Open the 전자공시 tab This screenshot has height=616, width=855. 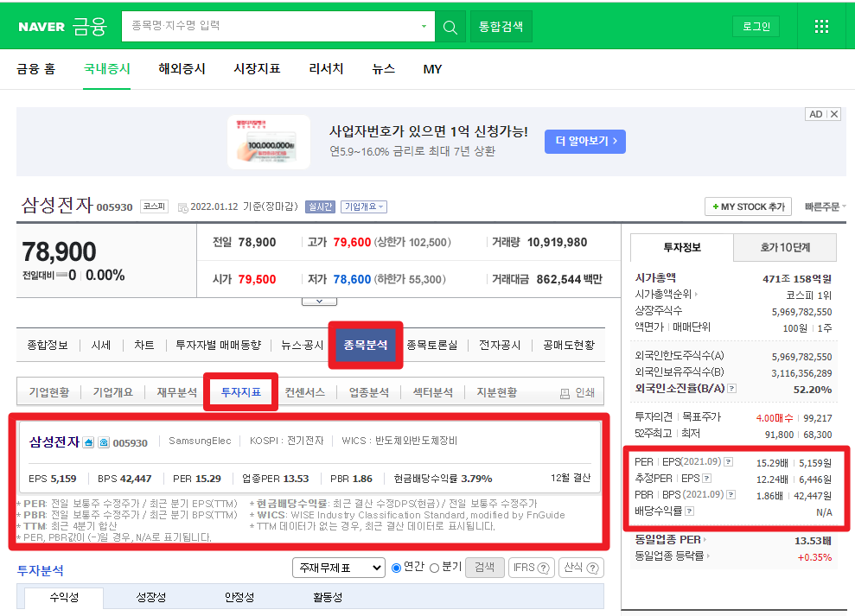[x=500, y=345]
